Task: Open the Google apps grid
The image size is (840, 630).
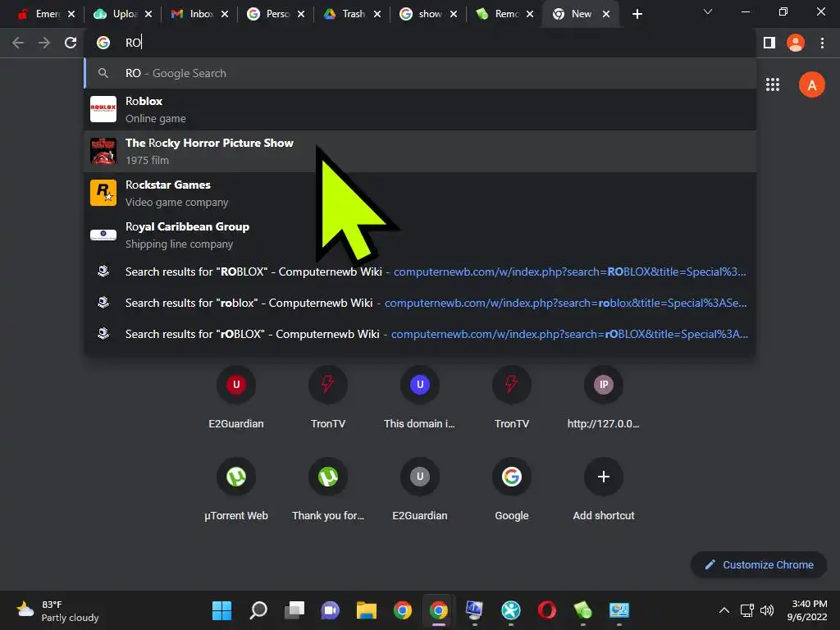Action: 773,84
